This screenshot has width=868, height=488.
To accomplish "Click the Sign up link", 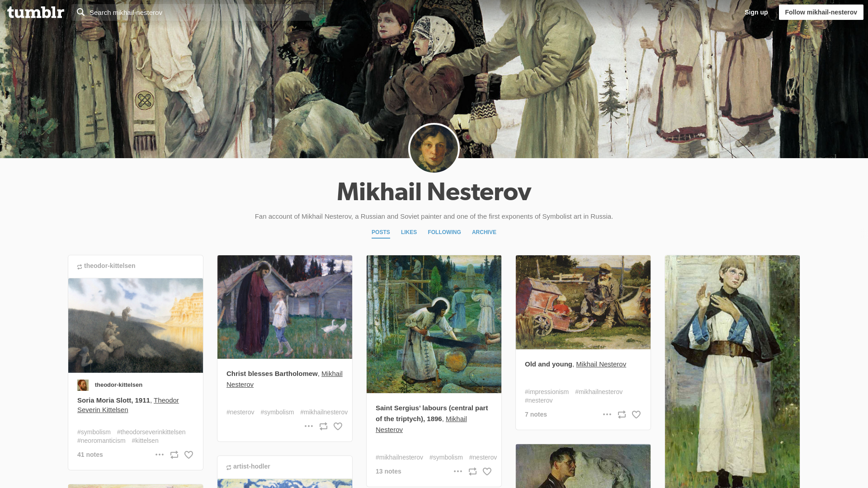I will point(756,12).
